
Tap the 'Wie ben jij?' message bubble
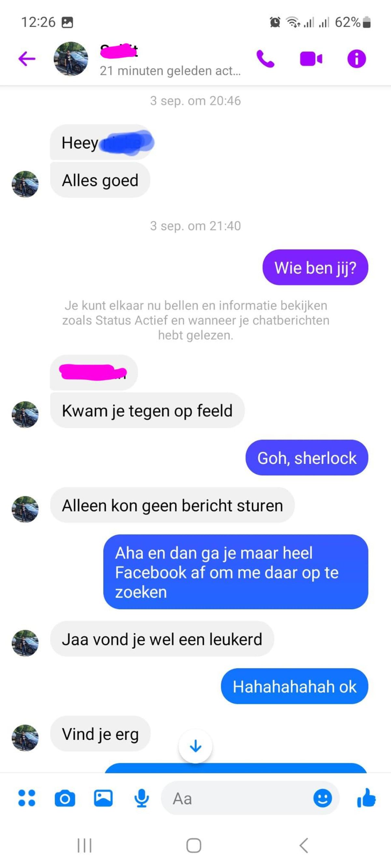pos(315,267)
